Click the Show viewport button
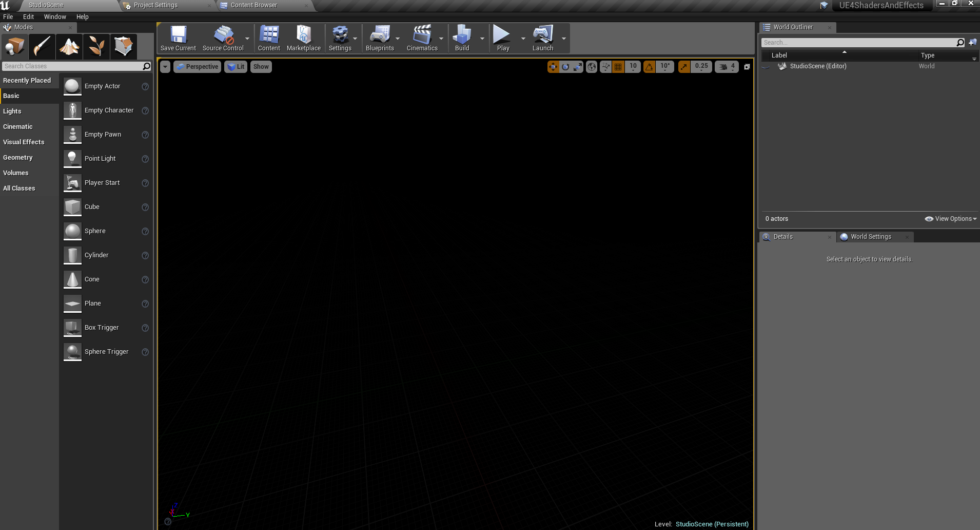Viewport: 980px width, 530px height. click(261, 67)
